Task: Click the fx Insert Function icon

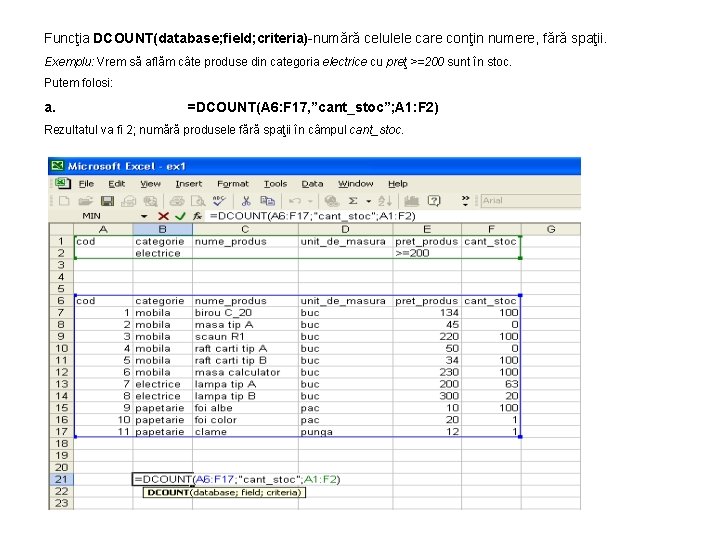Action: tap(197, 216)
